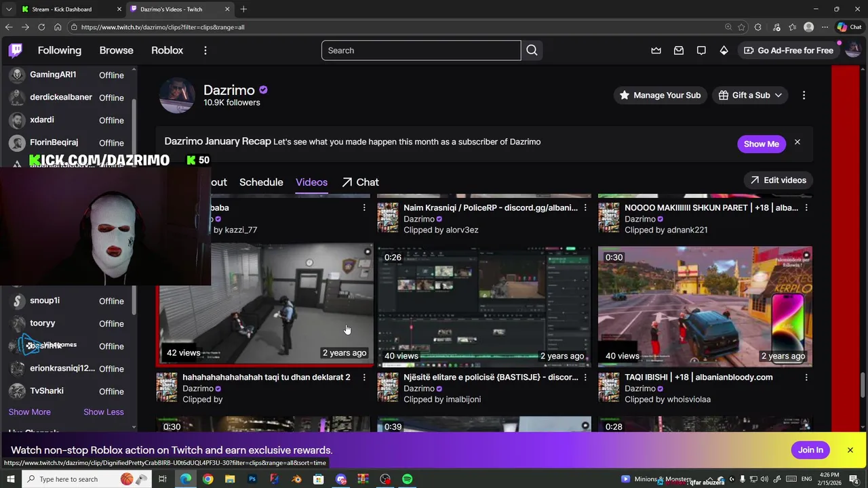The width and height of the screenshot is (868, 488).
Task: Open Dazrimo channel avatar picture
Action: tap(177, 96)
